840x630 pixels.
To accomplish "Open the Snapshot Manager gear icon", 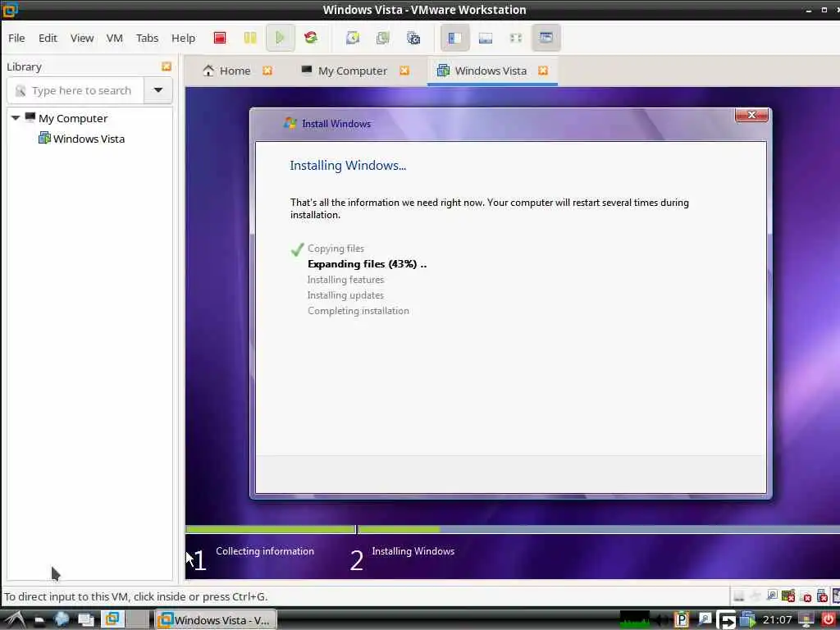I will tap(413, 38).
